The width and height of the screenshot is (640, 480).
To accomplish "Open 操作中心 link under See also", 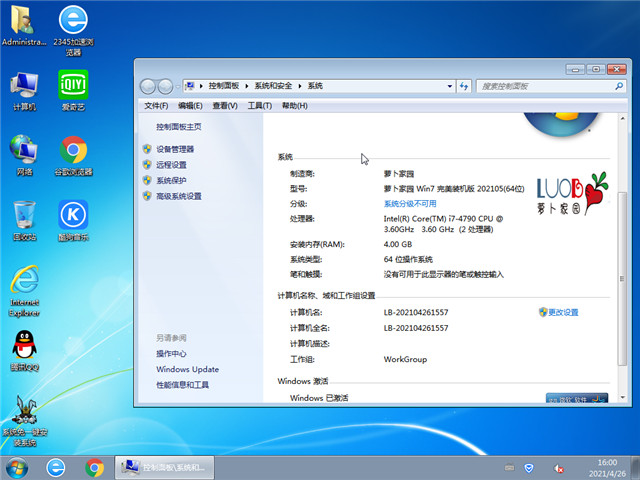I will (171, 354).
